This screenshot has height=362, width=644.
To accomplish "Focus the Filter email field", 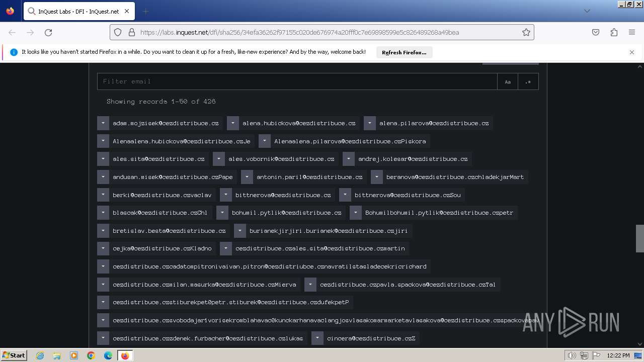I will 297,81.
